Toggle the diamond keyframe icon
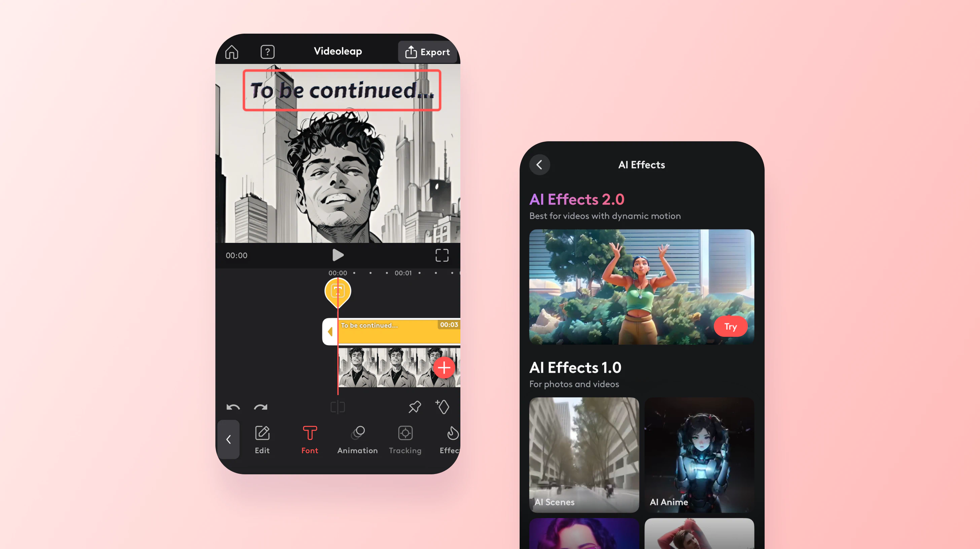The height and width of the screenshot is (549, 980). (x=442, y=407)
